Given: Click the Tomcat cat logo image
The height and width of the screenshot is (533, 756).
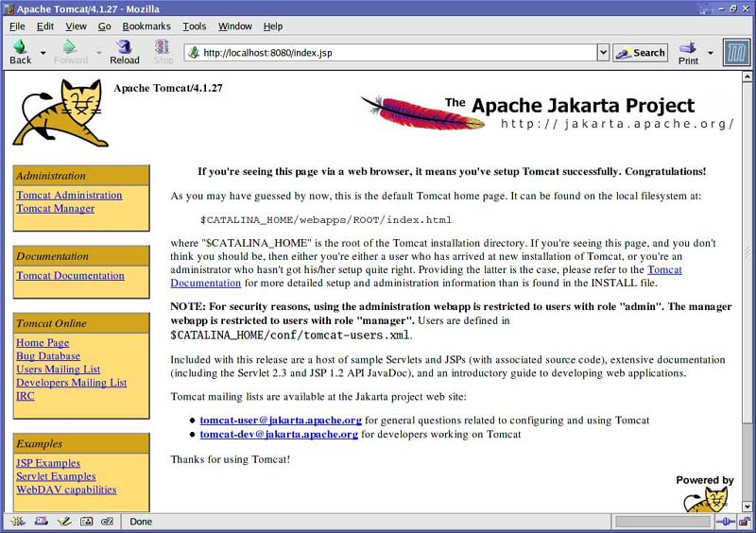Looking at the screenshot, I should pos(60,112).
